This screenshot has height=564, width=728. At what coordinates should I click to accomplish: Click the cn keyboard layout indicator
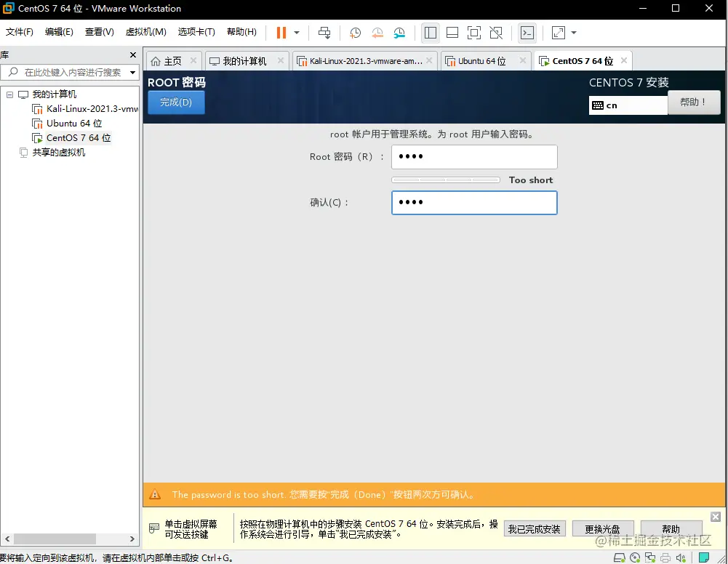pos(628,105)
